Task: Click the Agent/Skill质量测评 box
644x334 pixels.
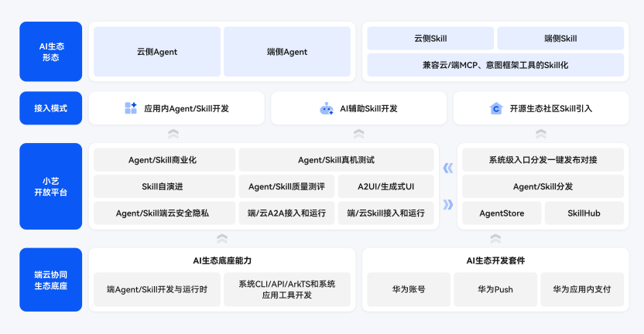Action: point(286,186)
